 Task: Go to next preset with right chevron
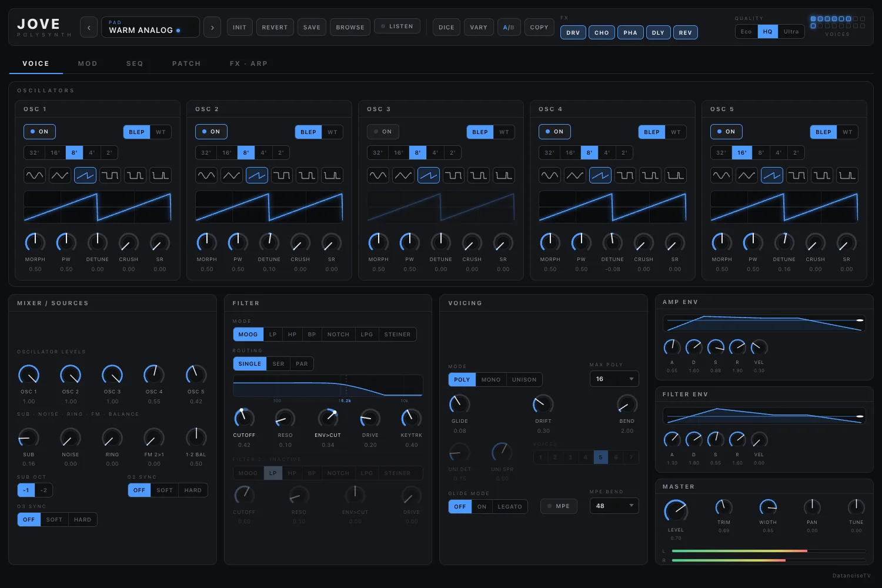pyautogui.click(x=212, y=27)
